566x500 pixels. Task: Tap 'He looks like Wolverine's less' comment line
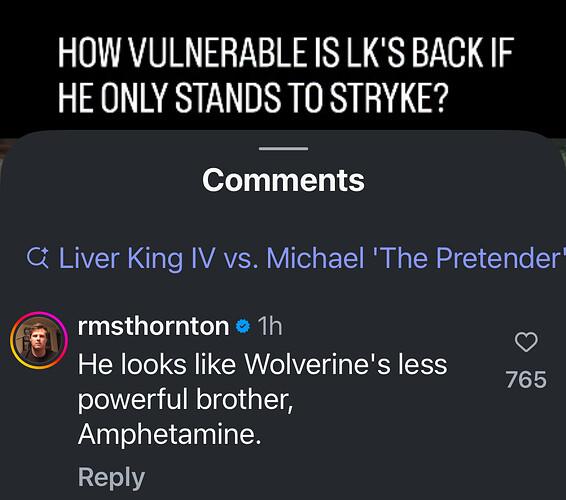pos(262,364)
